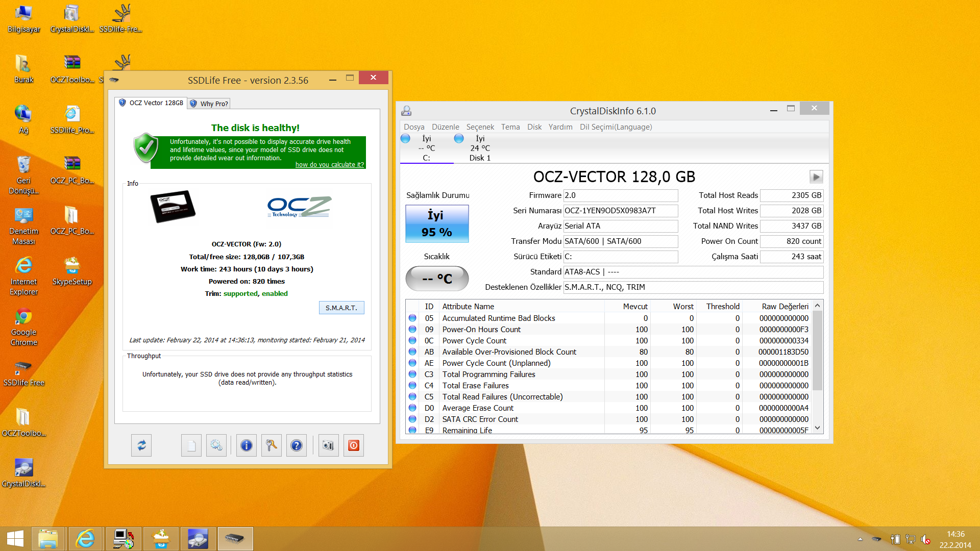Click 'how do you calculate it?' link
980x551 pixels.
coord(330,165)
